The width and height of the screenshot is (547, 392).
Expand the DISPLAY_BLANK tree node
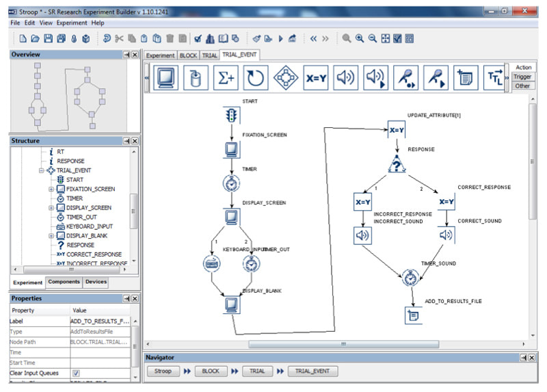(51, 236)
